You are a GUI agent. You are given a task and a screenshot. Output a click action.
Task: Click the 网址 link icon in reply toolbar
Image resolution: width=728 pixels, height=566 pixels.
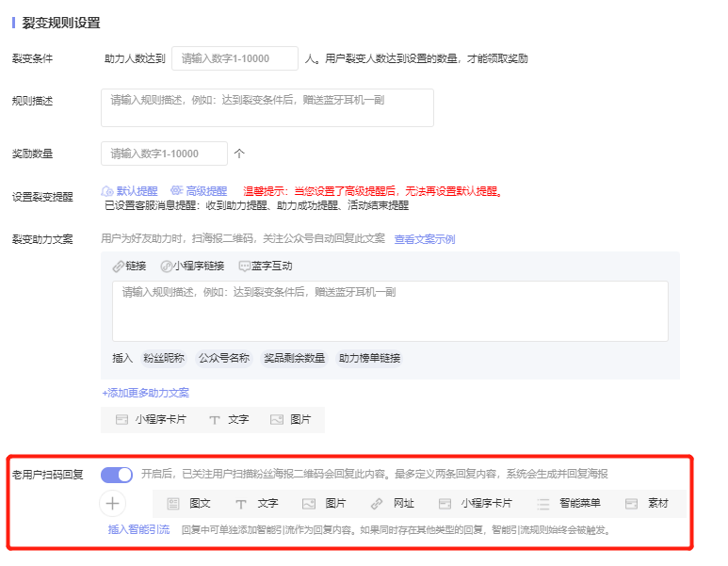pos(377,504)
